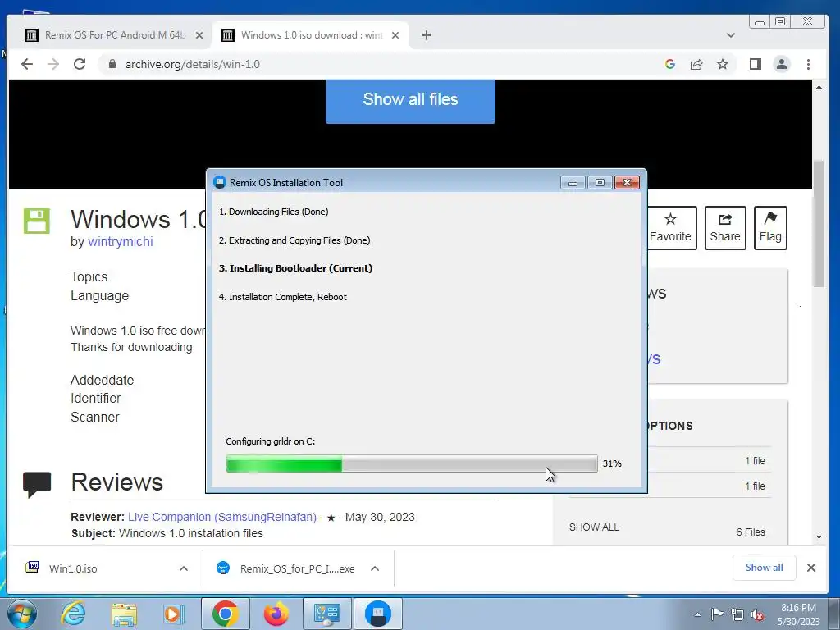Image resolution: width=840 pixels, height=630 pixels.
Task: Close the Chrome downloads bar
Action: (x=811, y=568)
